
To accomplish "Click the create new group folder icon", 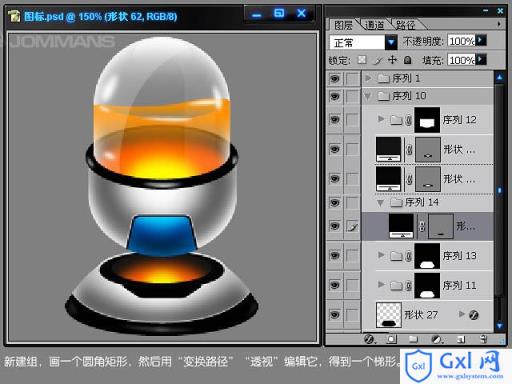I will tap(413, 339).
